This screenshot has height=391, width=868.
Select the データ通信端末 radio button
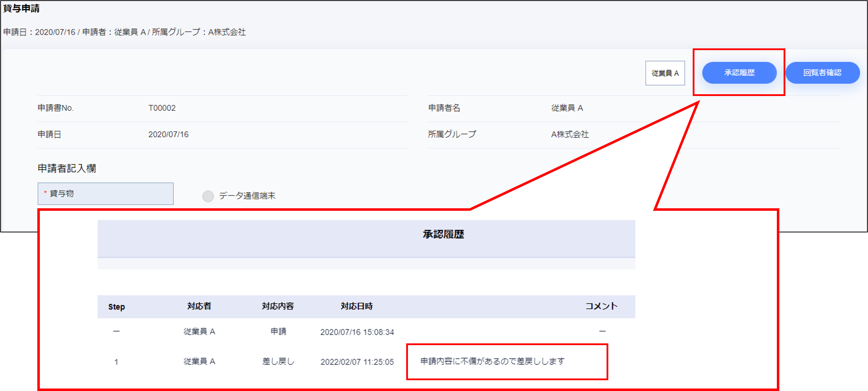(x=208, y=196)
